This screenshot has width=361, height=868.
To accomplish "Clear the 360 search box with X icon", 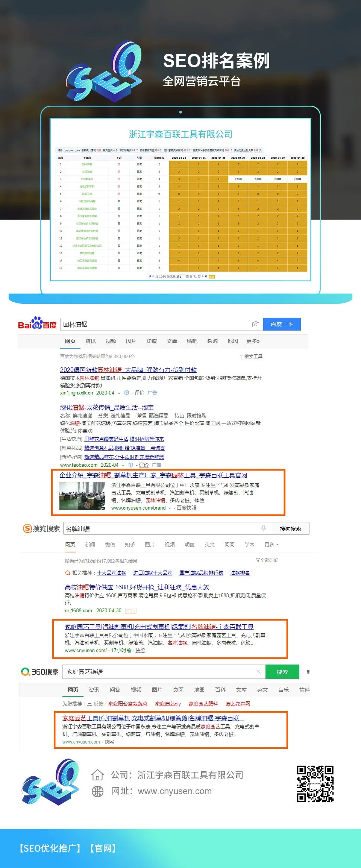I will tap(258, 672).
